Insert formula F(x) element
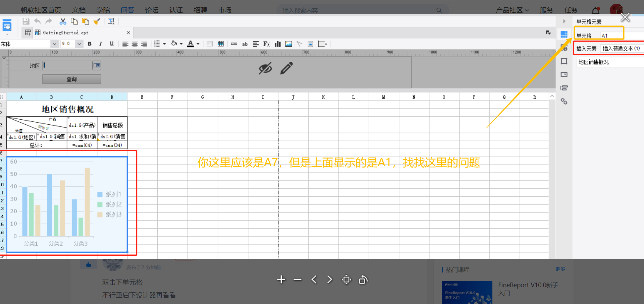The image size is (644, 304). pyautogui.click(x=267, y=44)
